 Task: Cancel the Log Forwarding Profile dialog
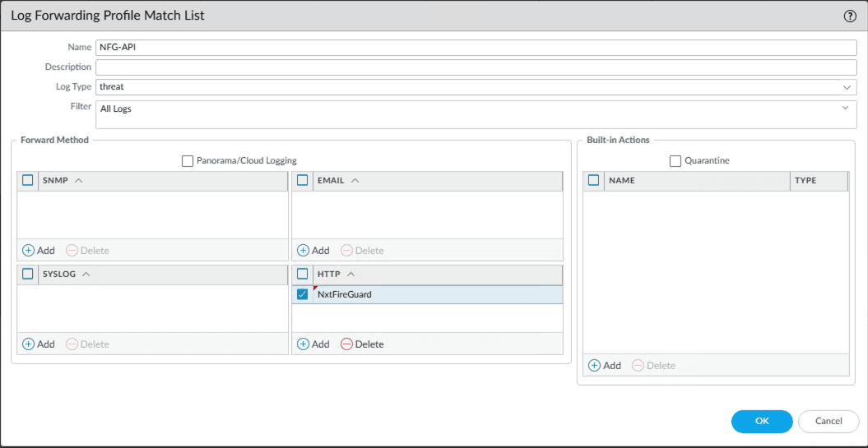click(x=829, y=421)
